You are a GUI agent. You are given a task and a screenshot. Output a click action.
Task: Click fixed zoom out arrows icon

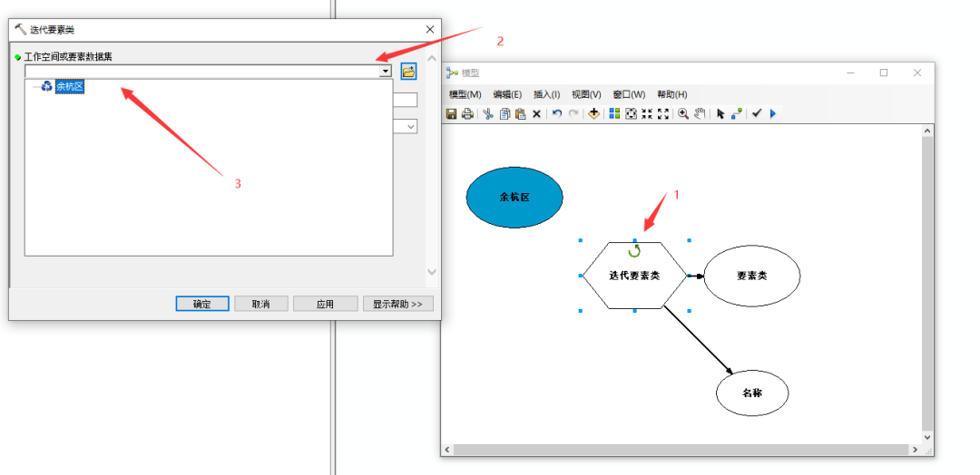pos(663,113)
